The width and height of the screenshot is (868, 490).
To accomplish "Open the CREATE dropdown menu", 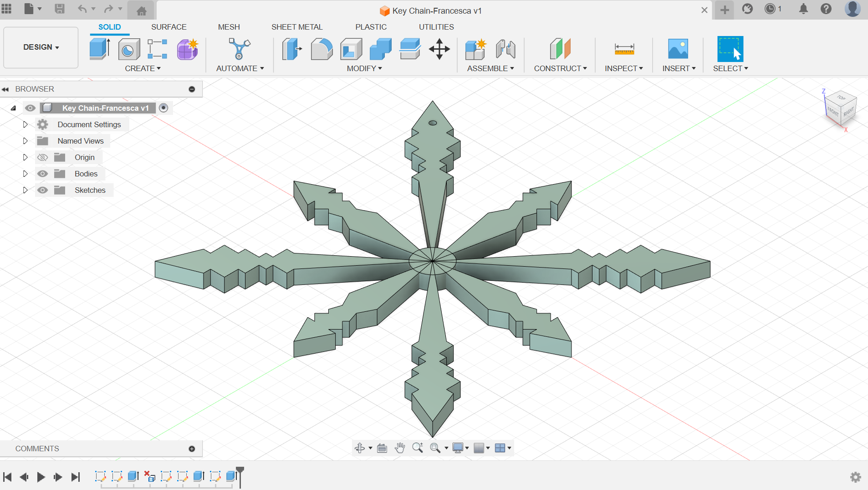I will 143,68.
